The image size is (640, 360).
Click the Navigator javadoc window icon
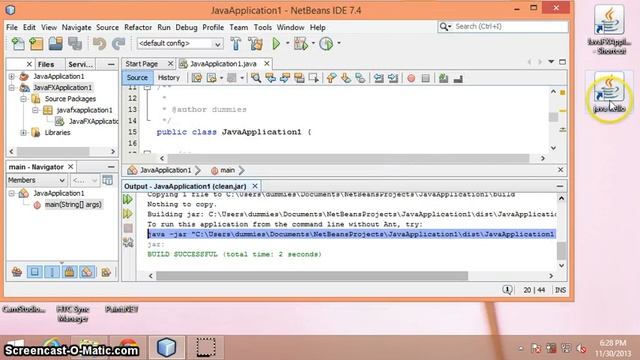click(x=107, y=180)
